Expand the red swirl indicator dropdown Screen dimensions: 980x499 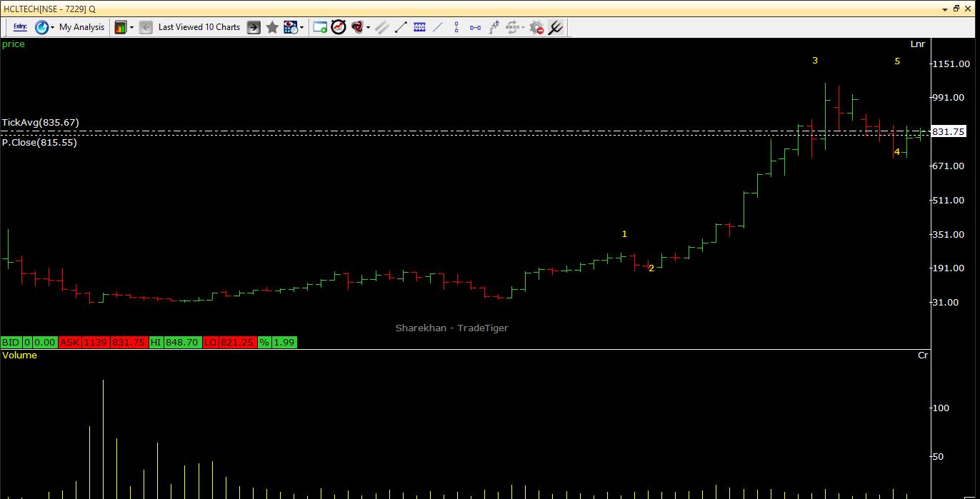[x=368, y=27]
